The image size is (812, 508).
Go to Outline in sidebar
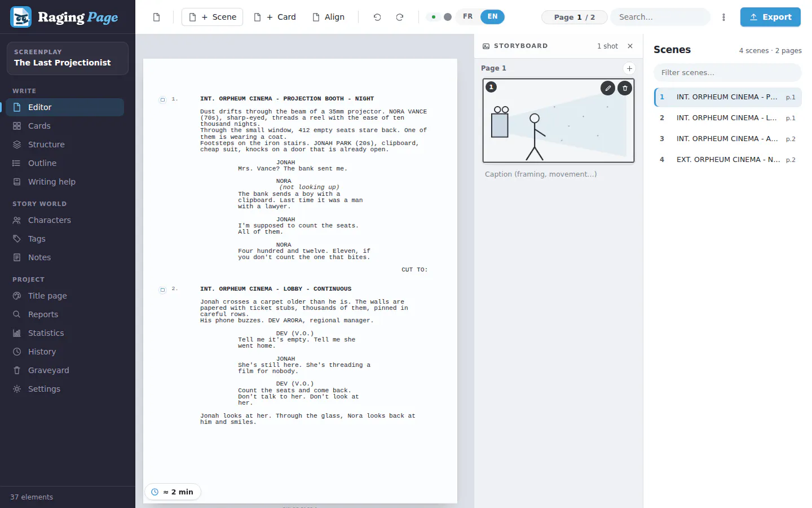pos(65,163)
